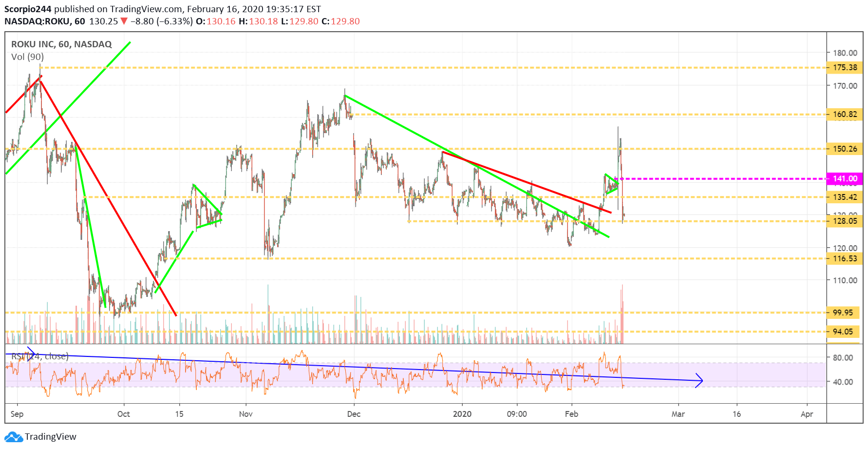Click the Vol (90) indicator label
Screen dimensions: 868x450
27,57
